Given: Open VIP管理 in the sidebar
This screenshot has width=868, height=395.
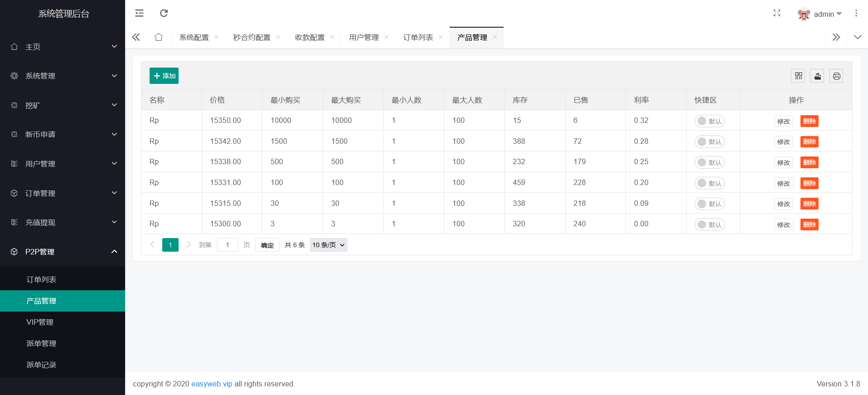Looking at the screenshot, I should 40,322.
